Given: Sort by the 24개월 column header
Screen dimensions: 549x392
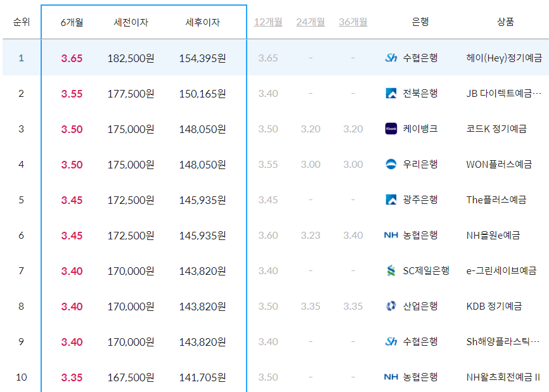Looking at the screenshot, I should coord(311,22).
